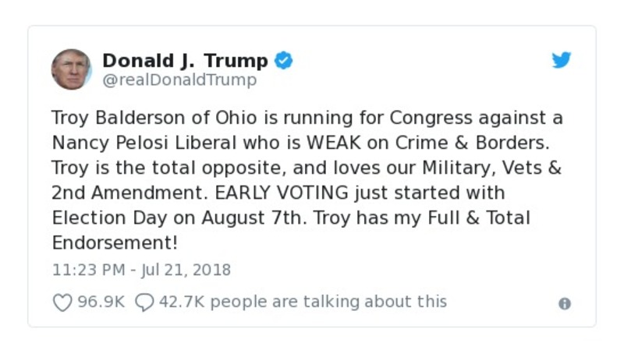The height and width of the screenshot is (364, 624).
Task: Open 42.7K people are talking about this
Action: click(x=303, y=302)
